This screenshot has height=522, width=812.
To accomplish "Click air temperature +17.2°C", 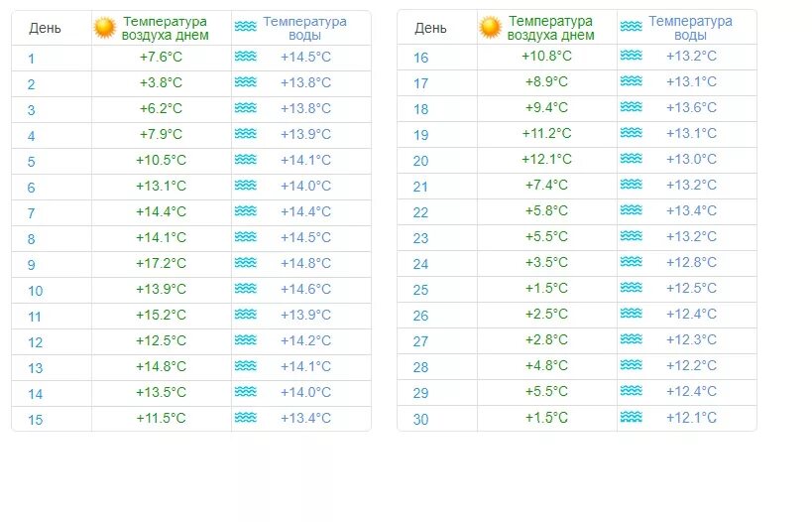I will [161, 263].
